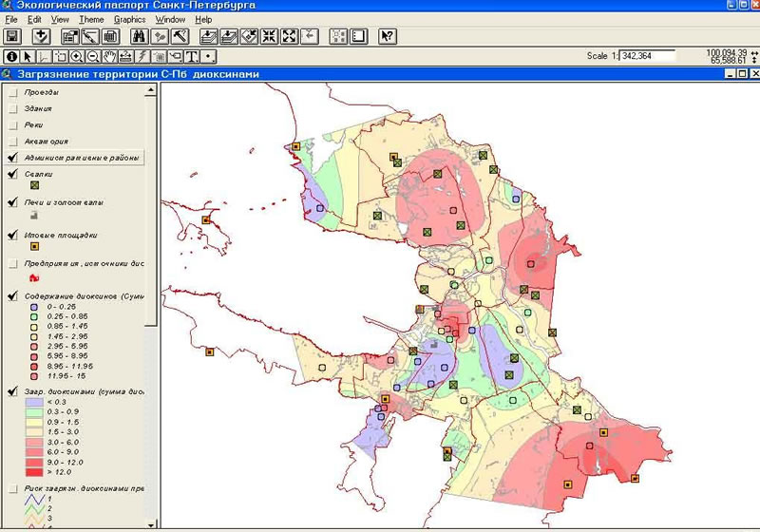Click the map scale input field
This screenshot has width=760, height=532.
[646, 56]
